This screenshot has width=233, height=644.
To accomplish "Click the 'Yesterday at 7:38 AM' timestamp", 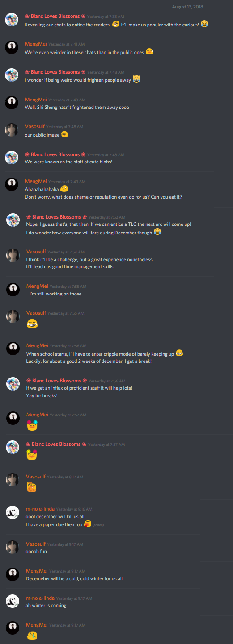I will [106, 17].
